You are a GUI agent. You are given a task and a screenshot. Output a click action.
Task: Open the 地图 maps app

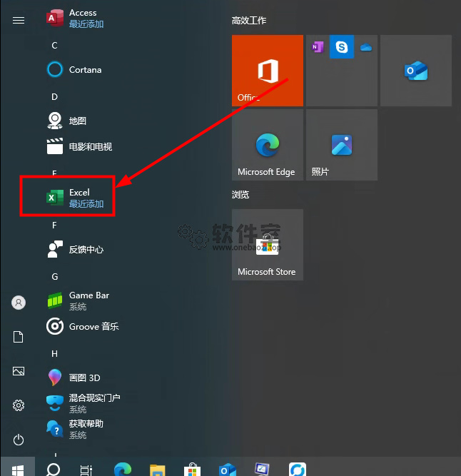(67, 121)
